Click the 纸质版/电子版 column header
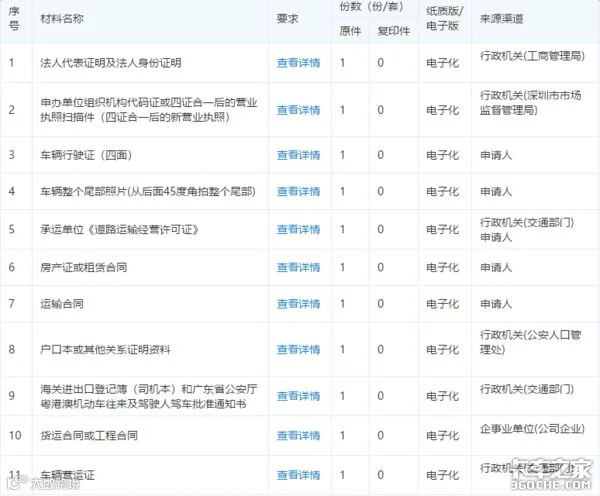Viewport: 600px width, 496px height. 445,18
